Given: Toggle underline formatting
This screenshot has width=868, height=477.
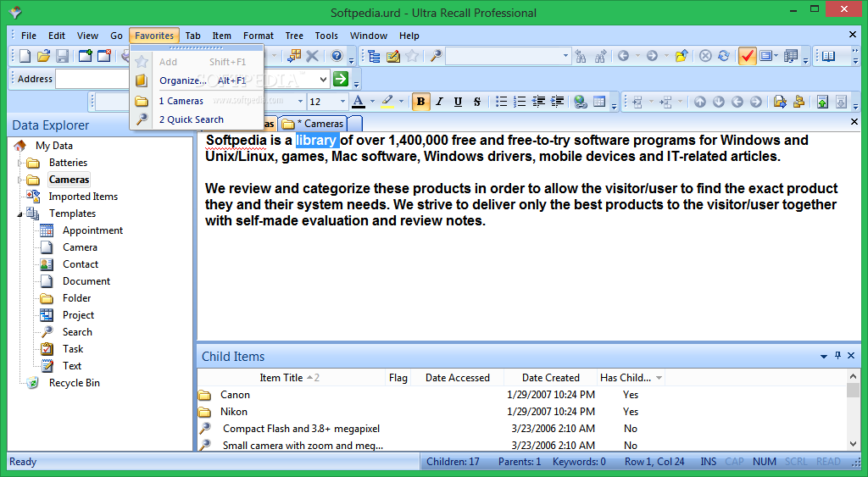Looking at the screenshot, I should tap(458, 102).
